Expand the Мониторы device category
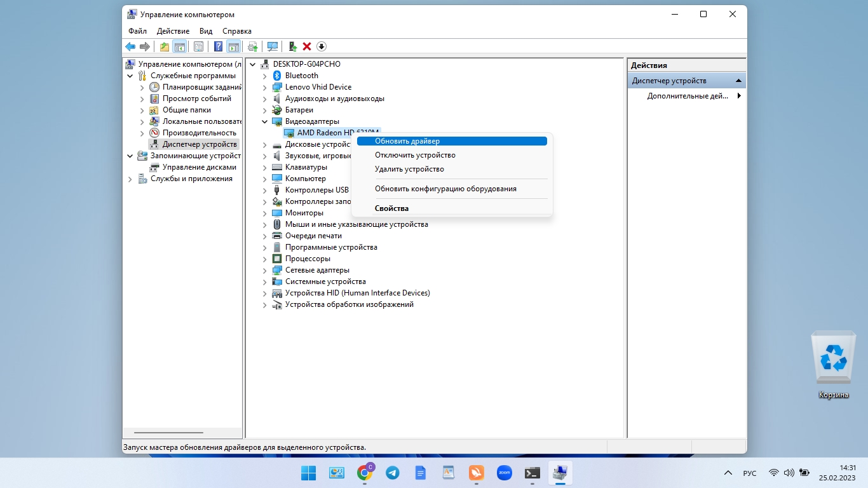Screen dimensions: 868x488 [x=265, y=213]
